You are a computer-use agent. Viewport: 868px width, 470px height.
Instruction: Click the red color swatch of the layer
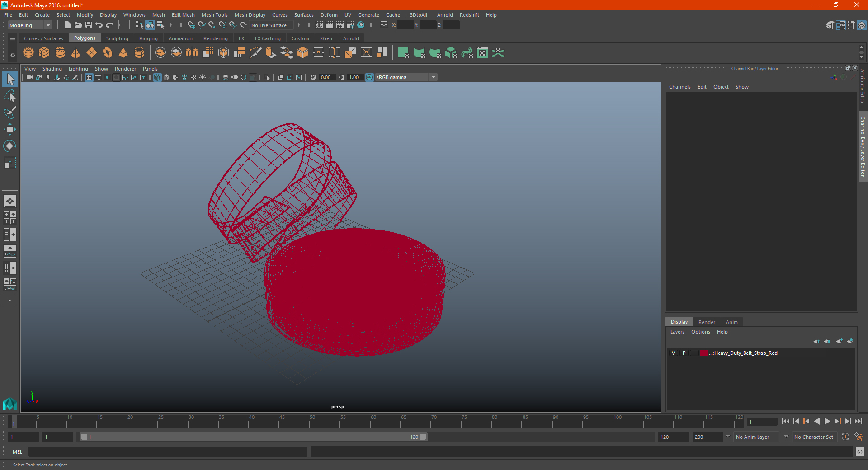(x=704, y=353)
